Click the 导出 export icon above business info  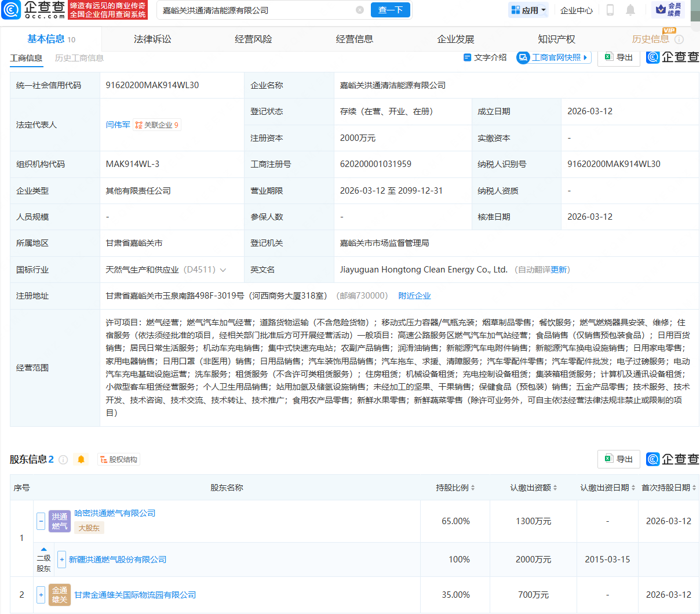[618, 58]
